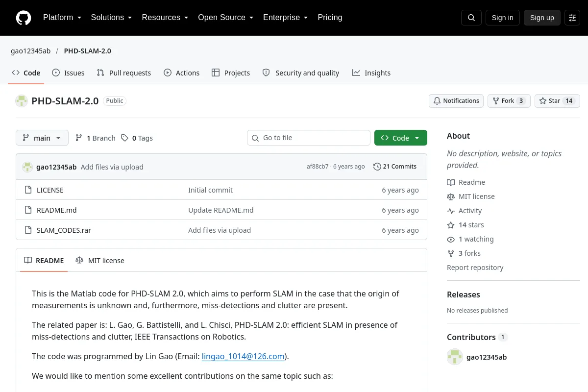Click Readme link in About sidebar
Image resolution: width=588 pixels, height=392 pixels.
point(466,182)
